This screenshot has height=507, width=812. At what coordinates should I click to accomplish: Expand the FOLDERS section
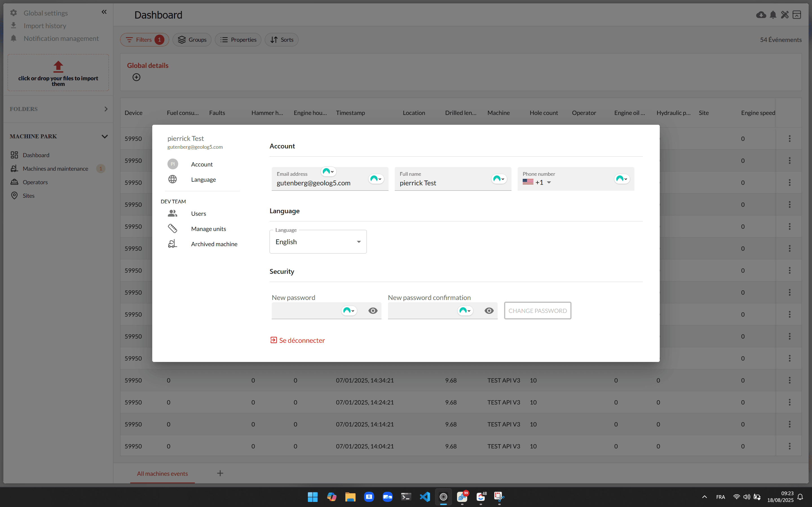tap(106, 109)
